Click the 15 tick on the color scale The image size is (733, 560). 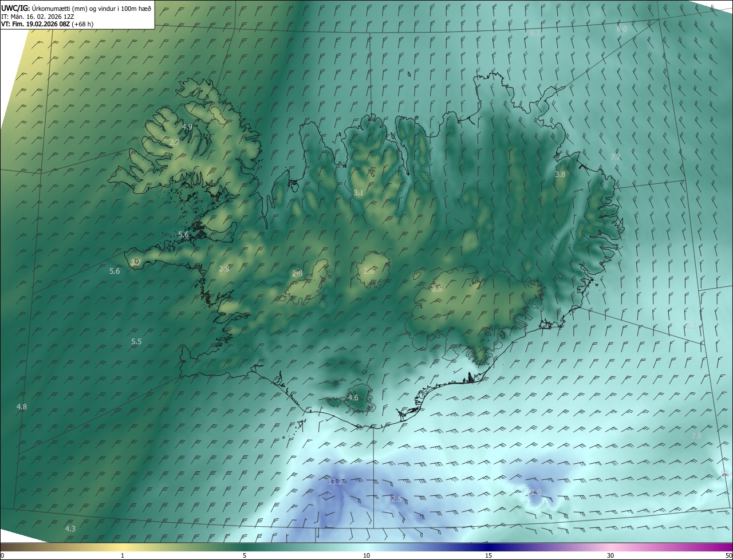pyautogui.click(x=488, y=555)
